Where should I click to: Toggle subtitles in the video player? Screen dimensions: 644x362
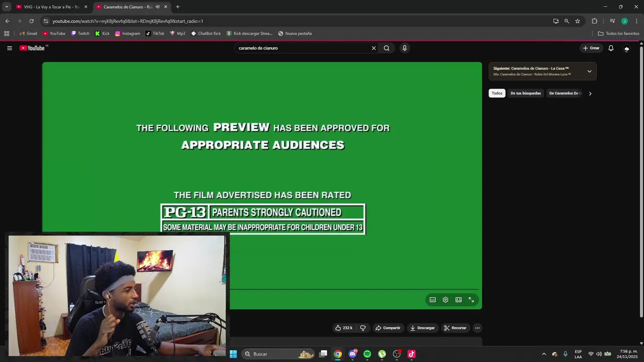pos(433,300)
